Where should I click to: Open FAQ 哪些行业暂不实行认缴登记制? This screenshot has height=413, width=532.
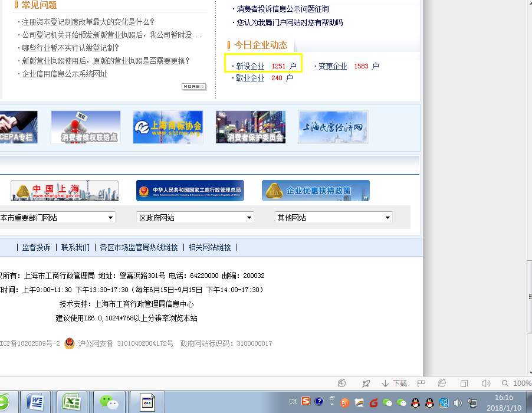(71, 48)
